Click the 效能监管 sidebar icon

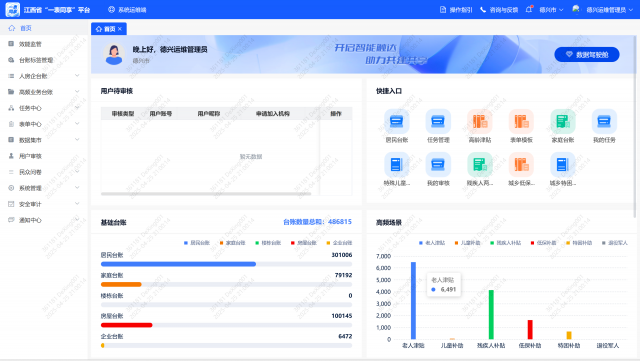point(11,44)
